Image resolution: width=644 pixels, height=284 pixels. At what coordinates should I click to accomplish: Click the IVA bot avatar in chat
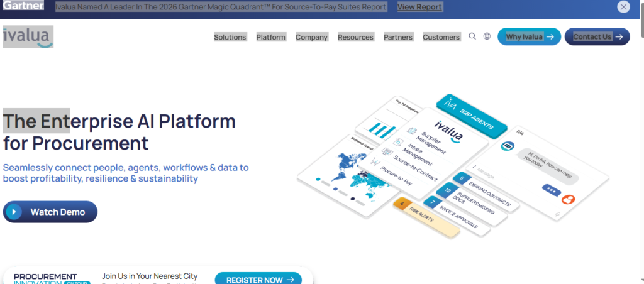(508, 146)
